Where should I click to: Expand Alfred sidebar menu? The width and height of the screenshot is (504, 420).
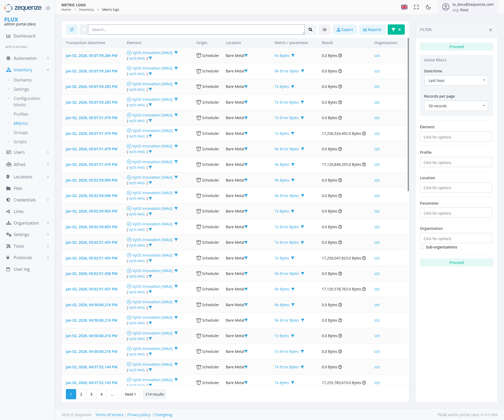pos(28,164)
